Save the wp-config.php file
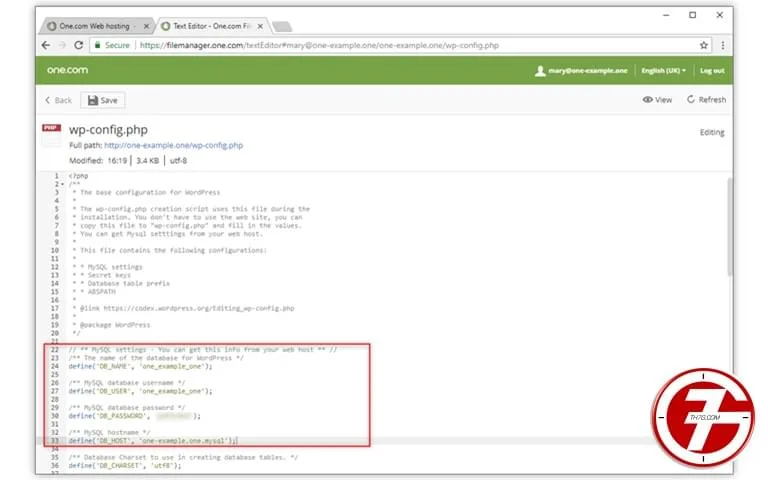 (x=102, y=100)
